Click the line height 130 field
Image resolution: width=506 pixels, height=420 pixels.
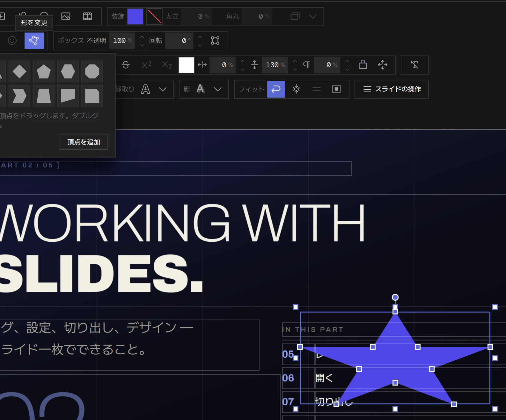coord(275,65)
